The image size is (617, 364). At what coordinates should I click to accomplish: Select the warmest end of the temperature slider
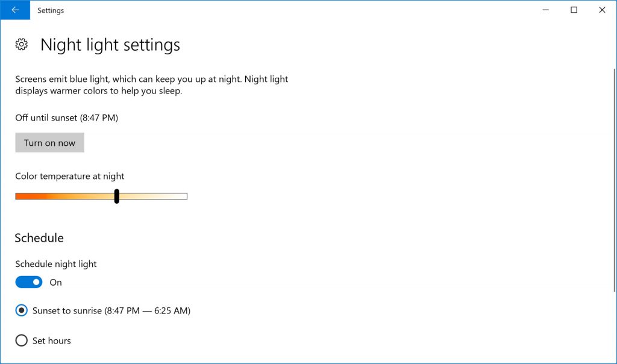coord(17,196)
